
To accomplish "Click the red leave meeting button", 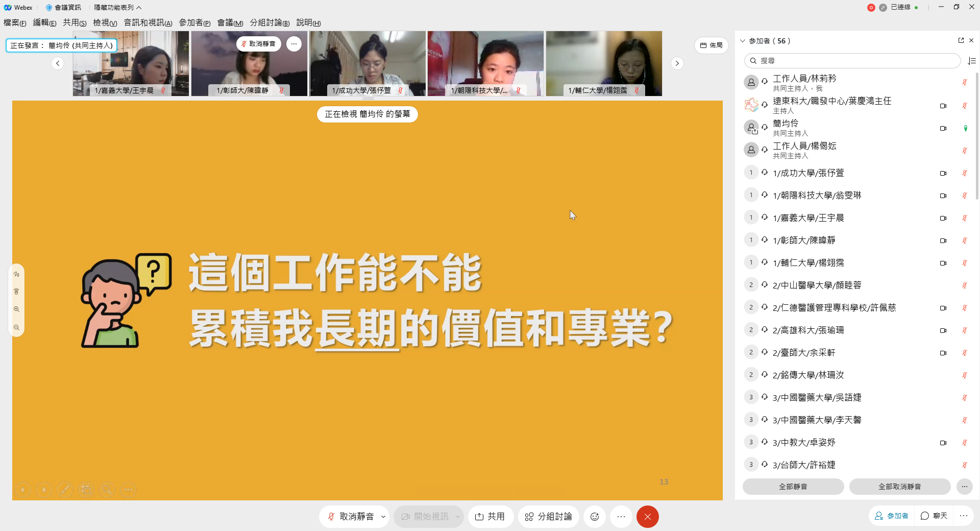I will click(x=647, y=517).
